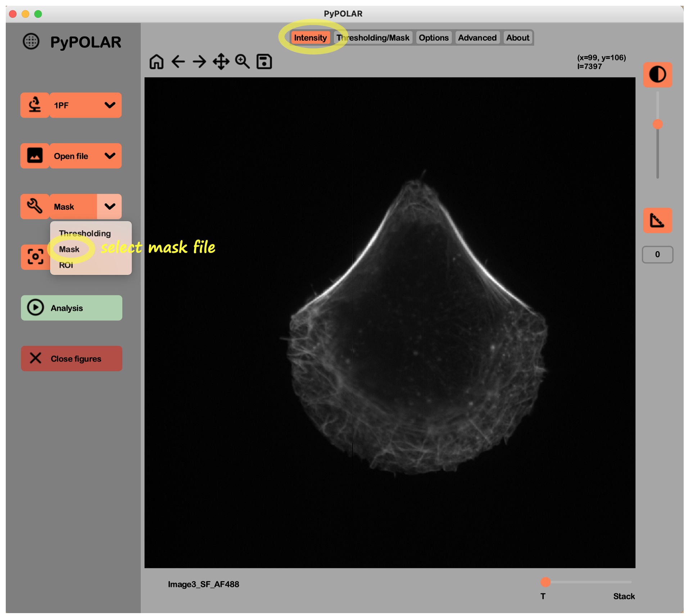Image resolution: width=688 pixels, height=616 pixels.
Task: Click the PyPOLAR sidebar title text
Action: 86,42
